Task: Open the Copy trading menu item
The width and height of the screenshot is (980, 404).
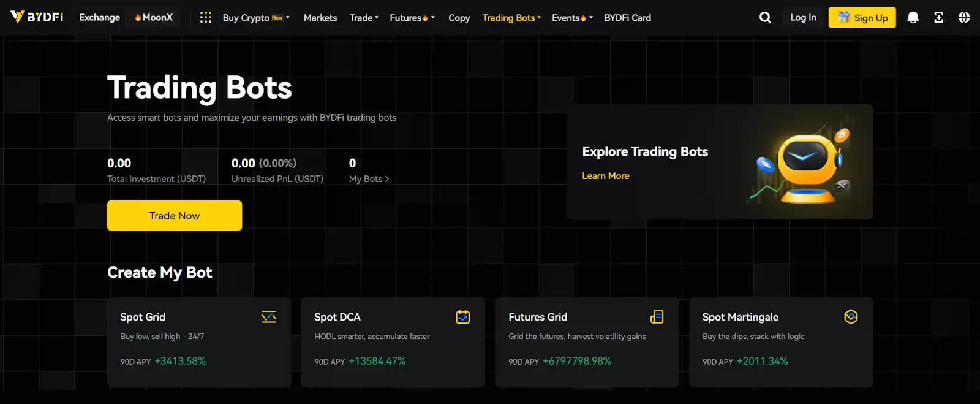Action: (459, 18)
